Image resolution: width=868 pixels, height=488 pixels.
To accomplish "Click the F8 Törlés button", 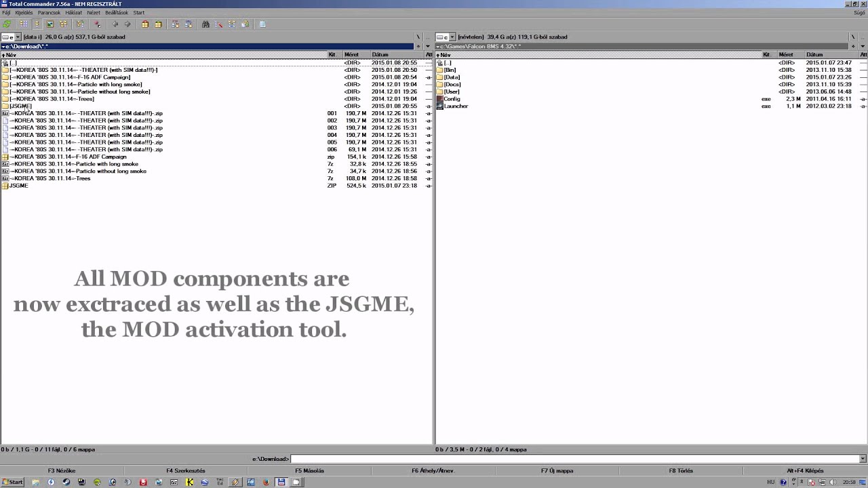I will coord(681,470).
